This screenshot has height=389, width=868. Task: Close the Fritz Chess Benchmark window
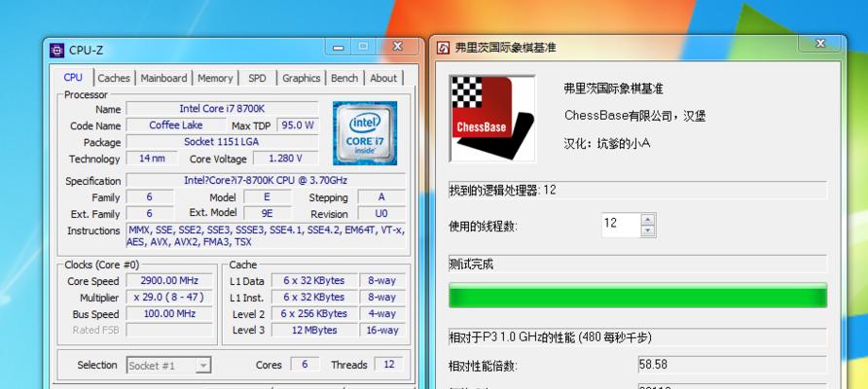click(x=820, y=43)
